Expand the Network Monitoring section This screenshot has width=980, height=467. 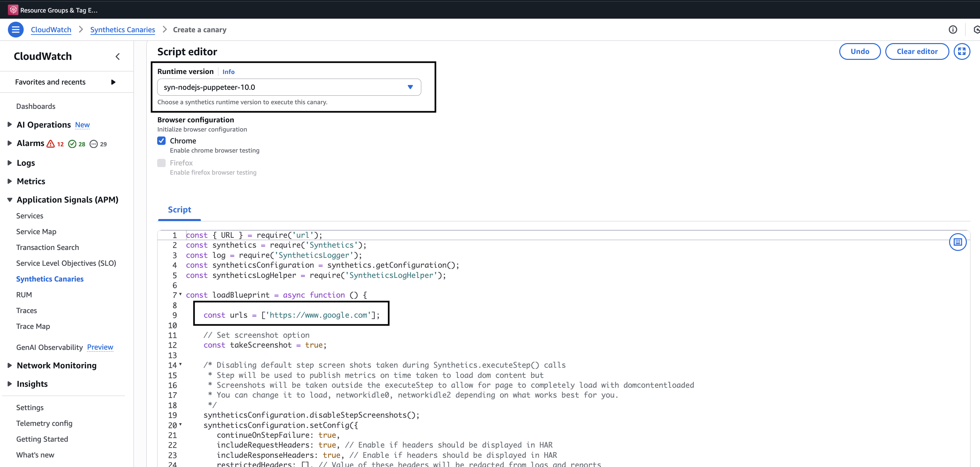click(10, 365)
